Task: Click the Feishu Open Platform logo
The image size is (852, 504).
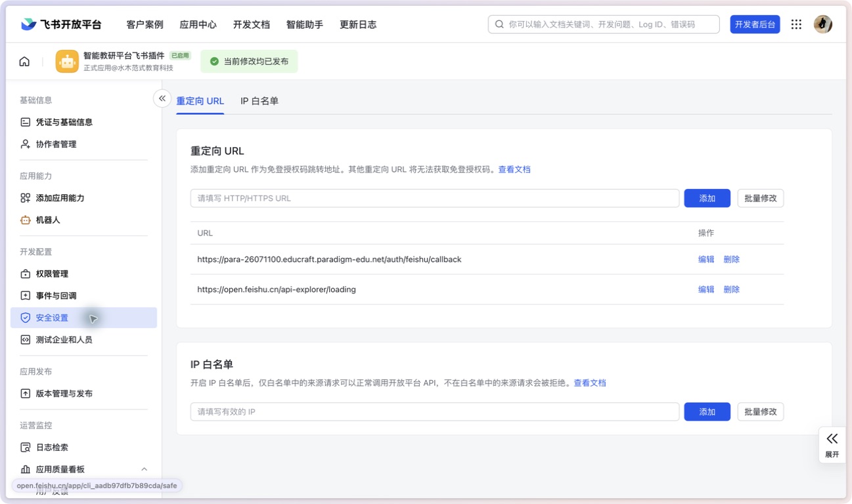Action: click(61, 24)
